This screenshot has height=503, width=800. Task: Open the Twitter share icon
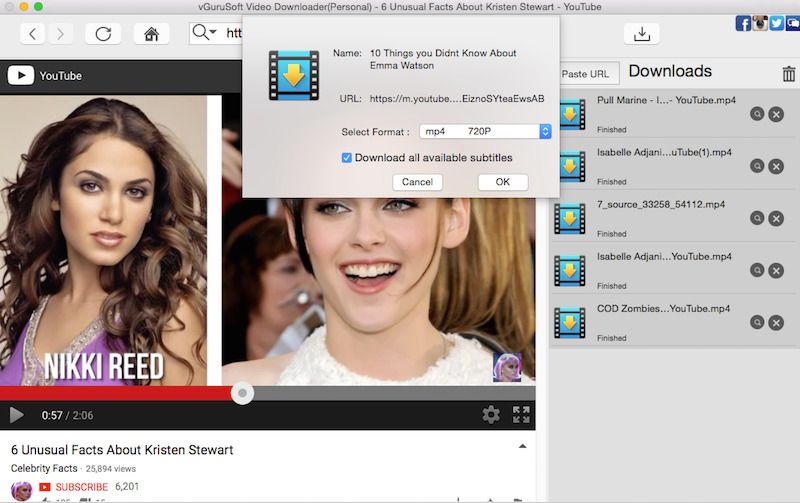tap(776, 23)
